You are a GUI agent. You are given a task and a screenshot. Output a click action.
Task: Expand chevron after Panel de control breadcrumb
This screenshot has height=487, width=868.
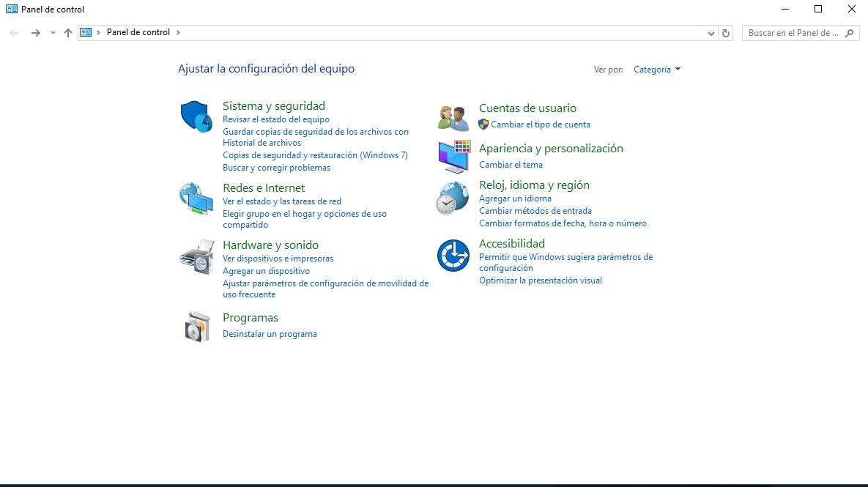coord(178,32)
